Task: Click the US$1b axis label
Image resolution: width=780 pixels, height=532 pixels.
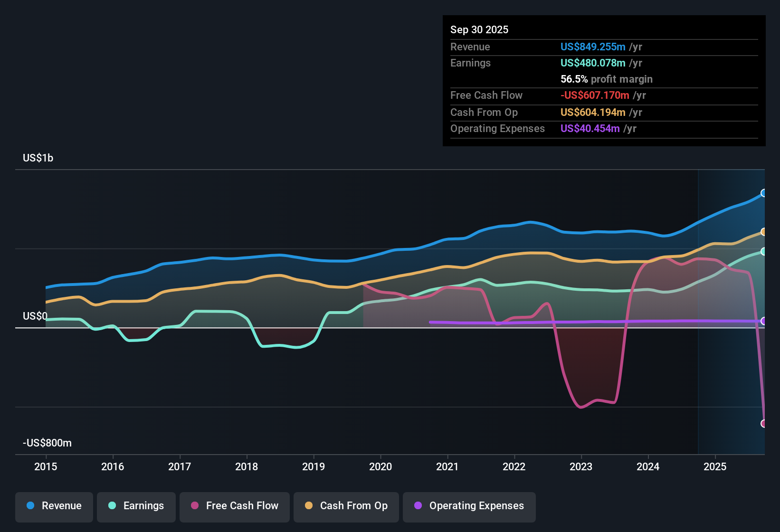Action: coord(38,158)
